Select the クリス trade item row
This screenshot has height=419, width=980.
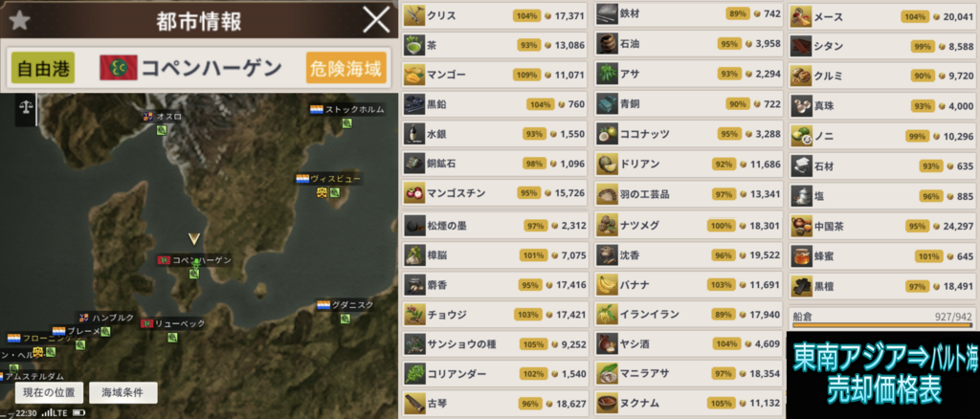pos(495,14)
